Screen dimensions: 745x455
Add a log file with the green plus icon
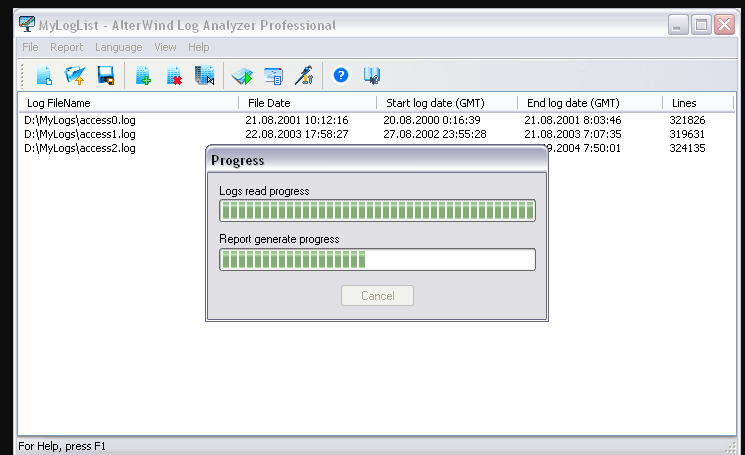[143, 76]
